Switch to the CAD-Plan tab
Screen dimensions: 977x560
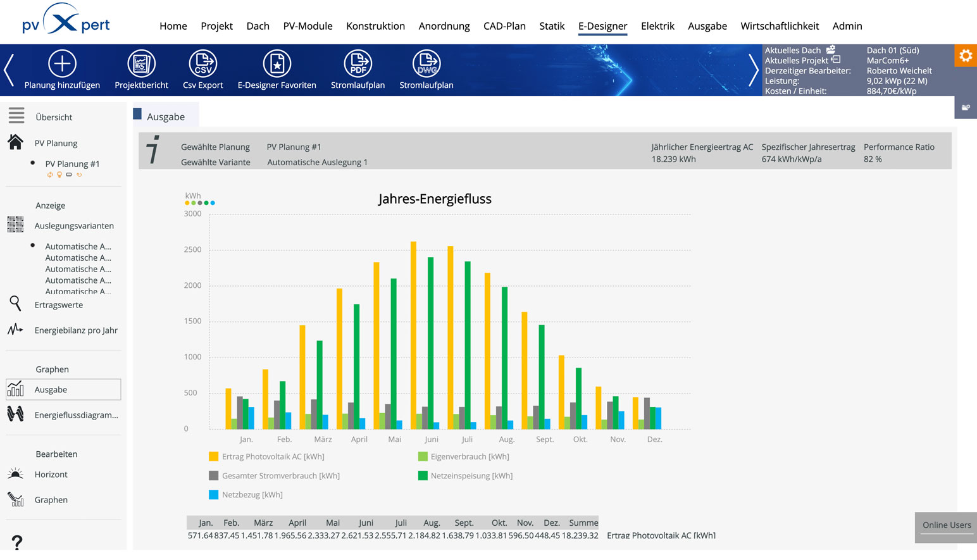coord(504,26)
